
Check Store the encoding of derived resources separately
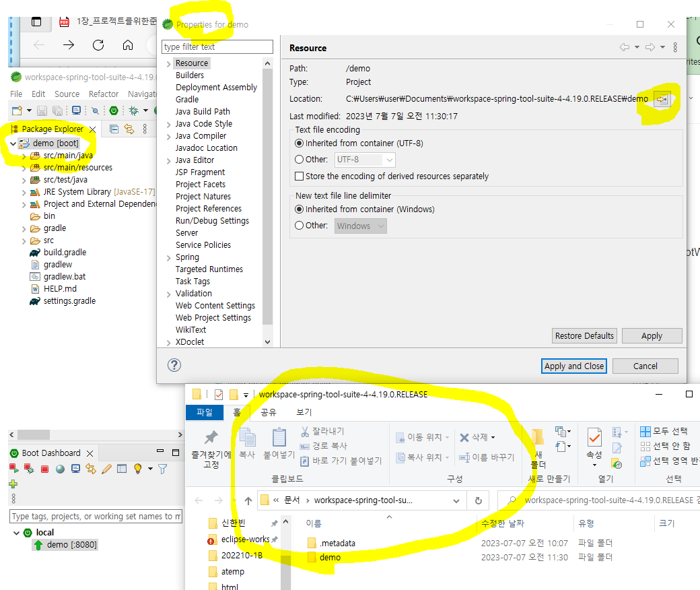point(299,176)
